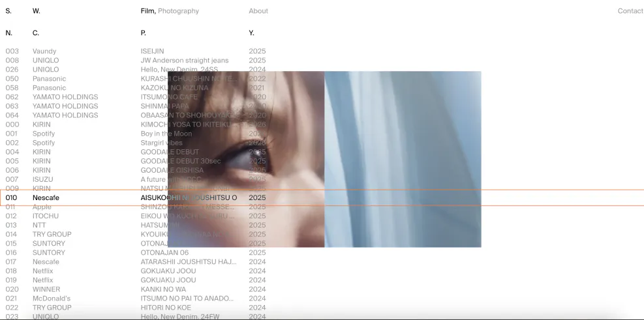Open KAZOKU NO KIZUNA project
The image size is (644, 320).
pyautogui.click(x=136, y=88)
